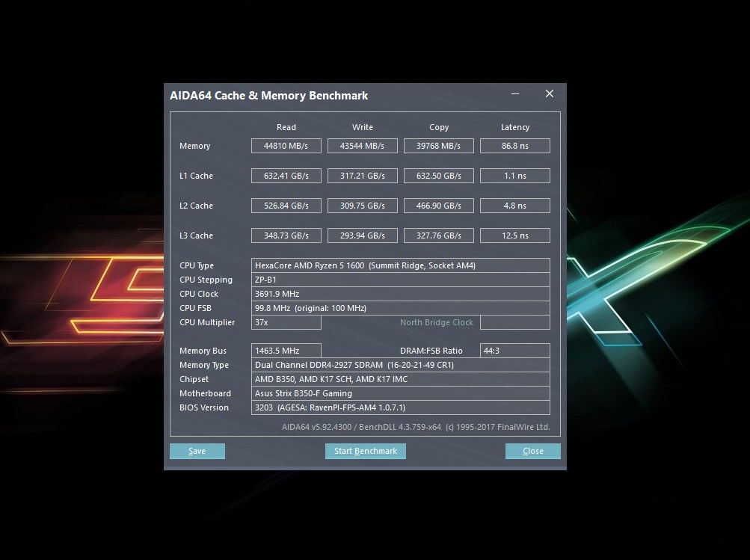Click the Chipset value AMD B350
Screen dimensions: 750x560
point(400,379)
